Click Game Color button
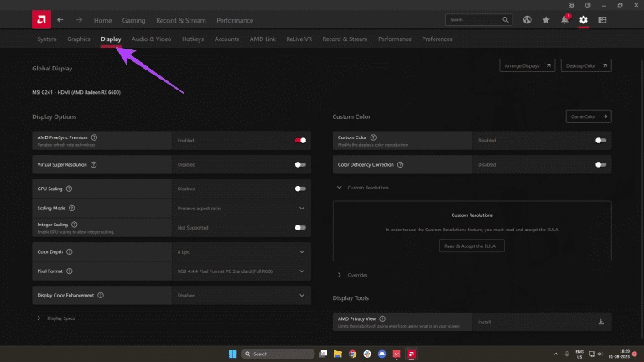The width and height of the screenshot is (644, 362). [x=589, y=116]
